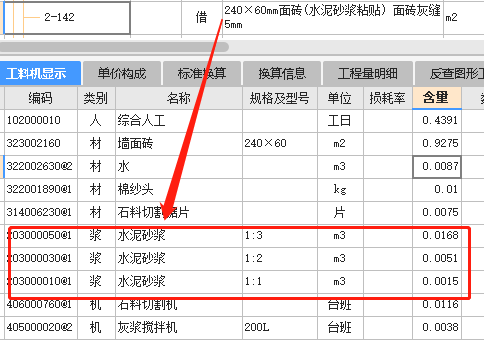The image size is (484, 360).
Task: Select the 240×60mm面砖 description cell
Action: click(x=333, y=17)
